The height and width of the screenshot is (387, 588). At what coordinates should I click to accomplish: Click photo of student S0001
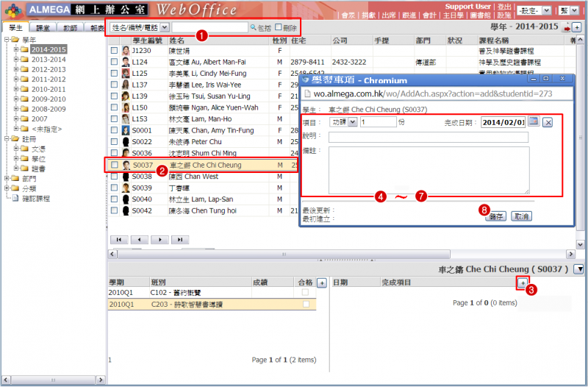pos(126,130)
